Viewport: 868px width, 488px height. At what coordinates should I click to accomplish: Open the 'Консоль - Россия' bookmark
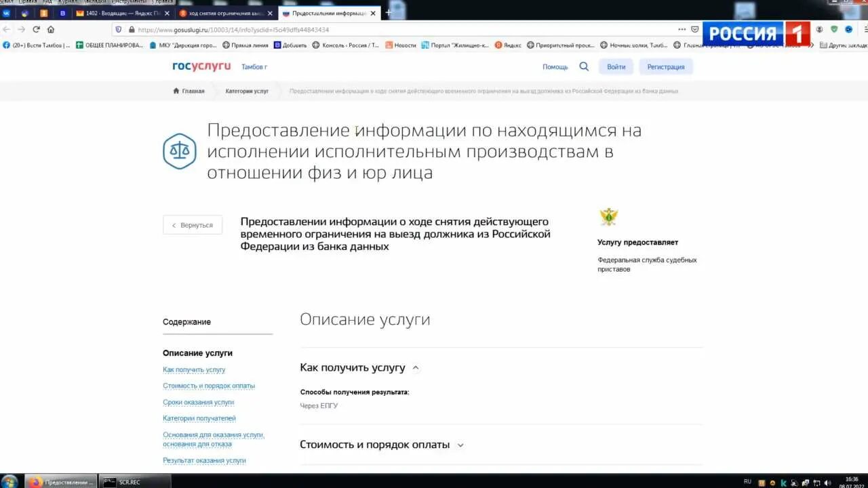(346, 45)
